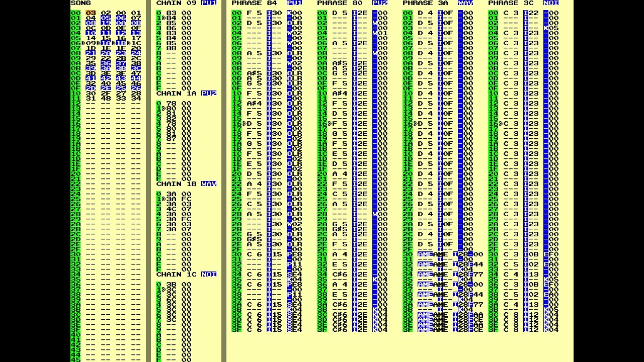Click the NOI badge beside CHAIN 1C

click(x=209, y=275)
